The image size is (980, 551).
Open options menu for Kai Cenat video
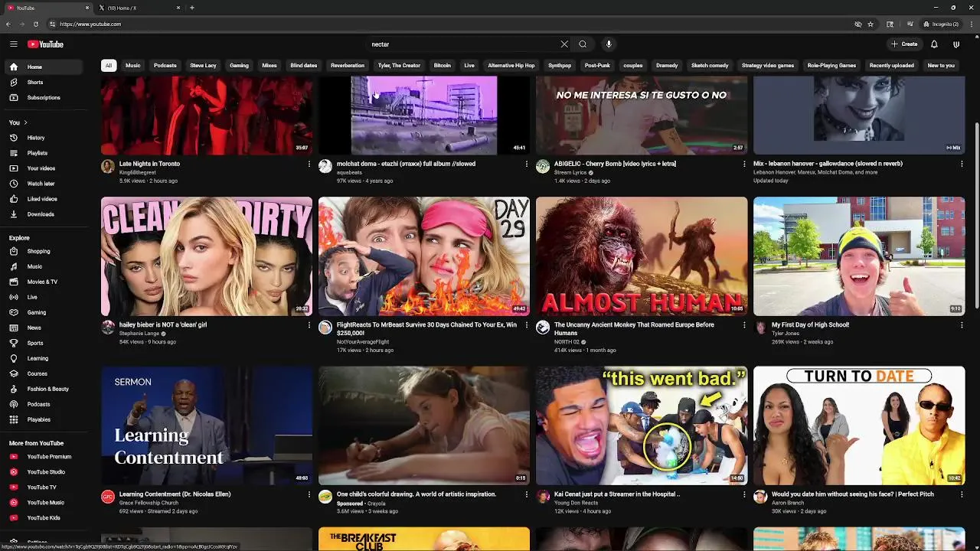tap(743, 494)
